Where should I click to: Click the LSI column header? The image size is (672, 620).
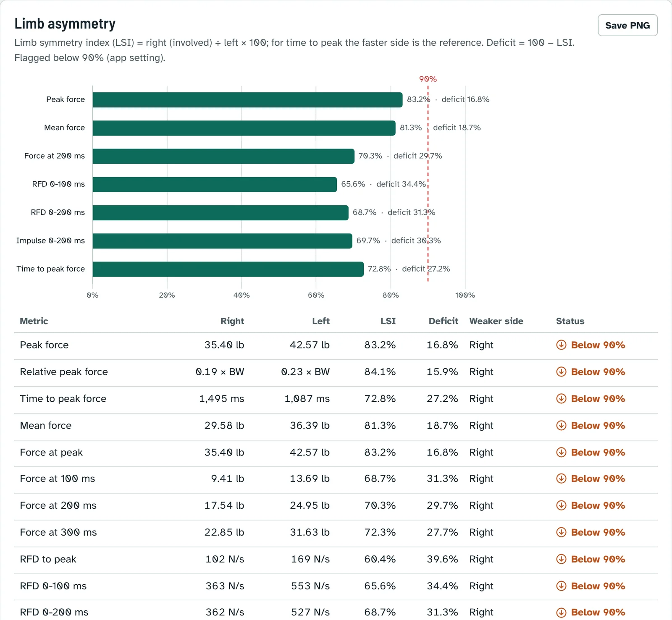(x=388, y=321)
